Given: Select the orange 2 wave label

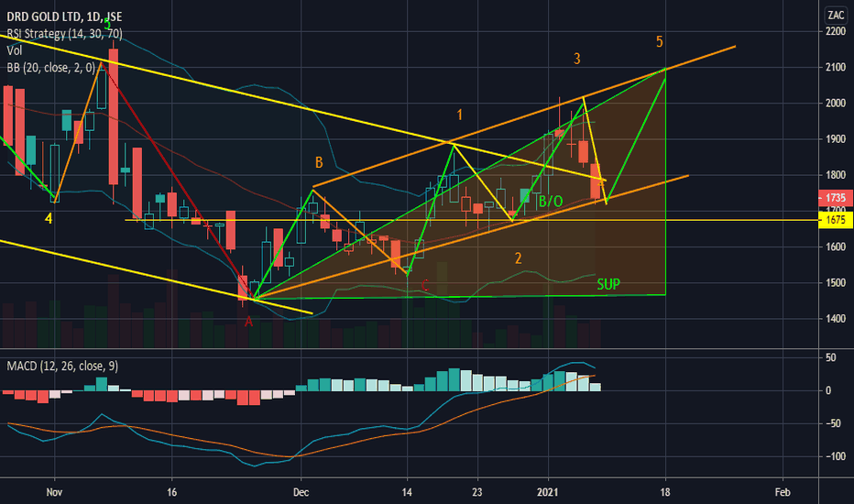Looking at the screenshot, I should (518, 258).
